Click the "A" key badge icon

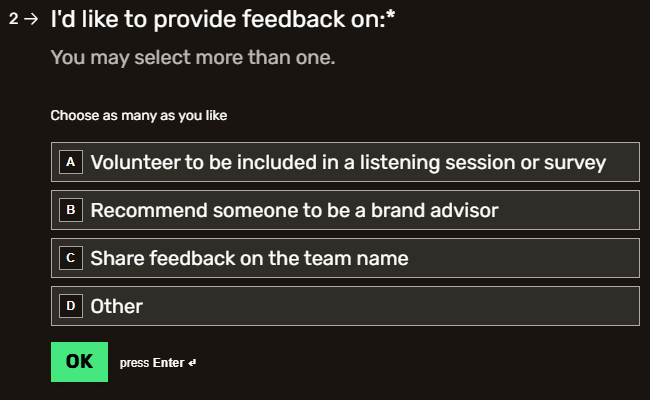click(70, 162)
